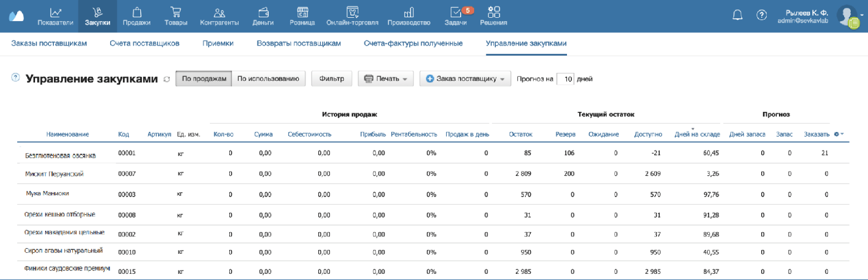Sort by Доступно column
The image size is (868, 280).
coord(648,135)
